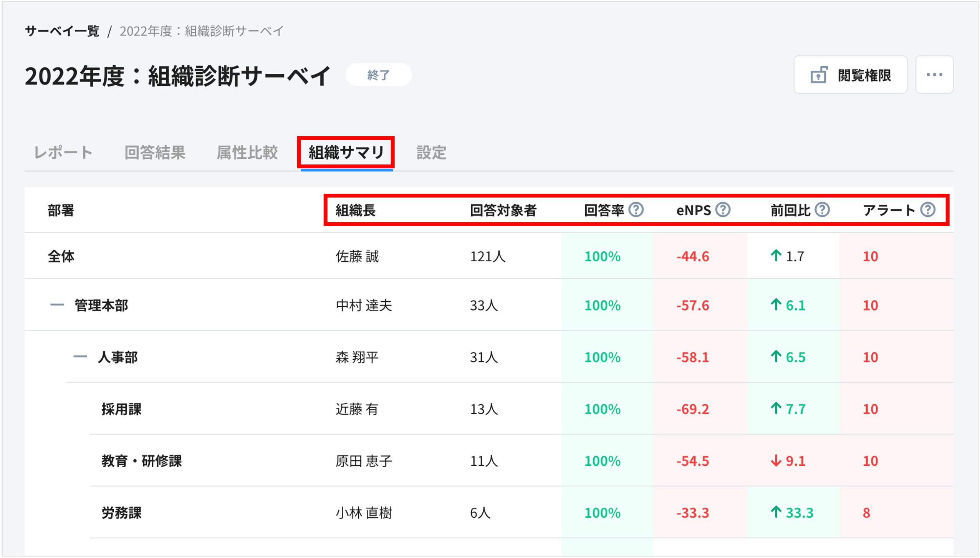The image size is (980, 558).
Task: Open the three-dot more options menu
Action: click(x=934, y=75)
